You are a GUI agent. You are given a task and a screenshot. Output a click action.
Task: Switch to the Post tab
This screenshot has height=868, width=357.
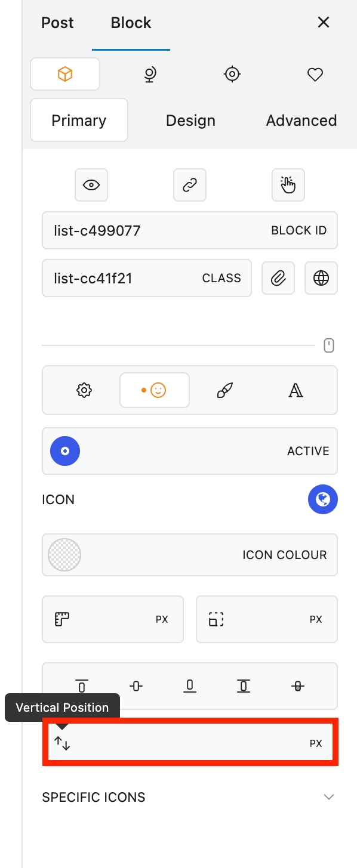coord(57,23)
